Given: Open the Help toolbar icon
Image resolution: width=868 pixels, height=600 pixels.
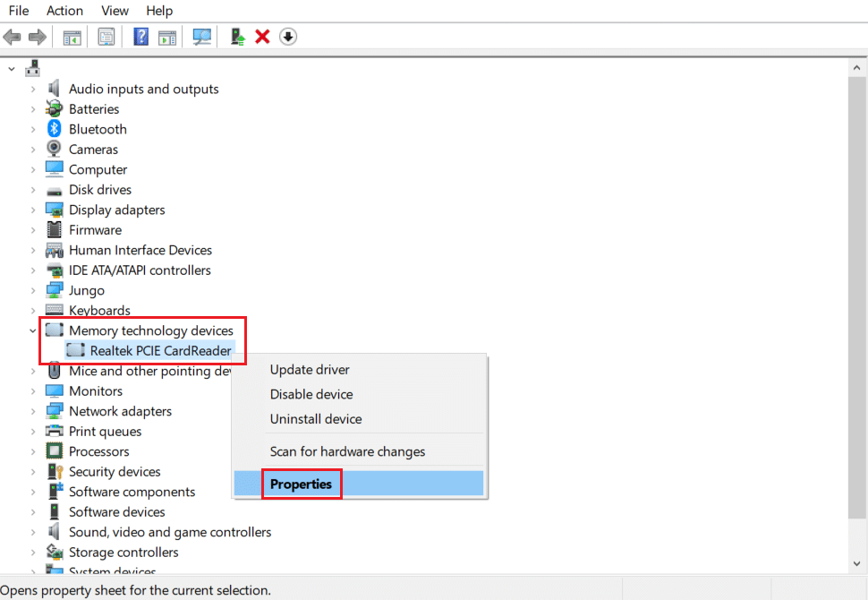Looking at the screenshot, I should [141, 36].
